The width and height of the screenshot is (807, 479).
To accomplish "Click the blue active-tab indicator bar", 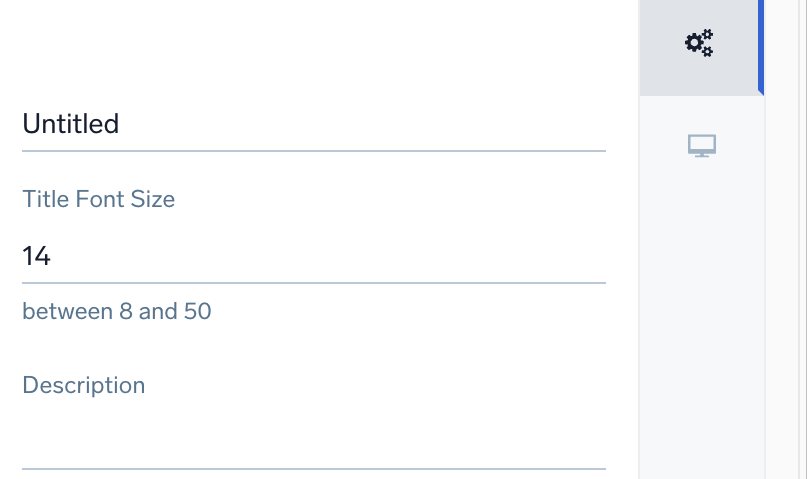I will 761,45.
